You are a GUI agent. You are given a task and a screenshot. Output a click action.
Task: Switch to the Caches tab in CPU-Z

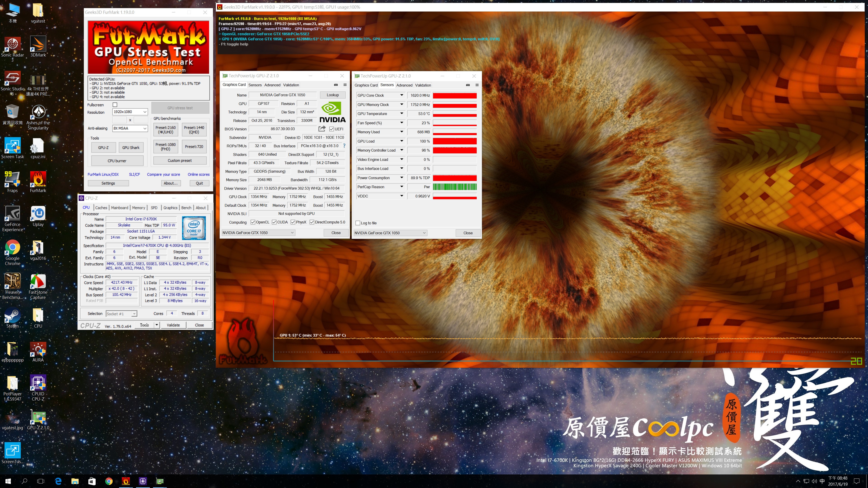pos(101,208)
